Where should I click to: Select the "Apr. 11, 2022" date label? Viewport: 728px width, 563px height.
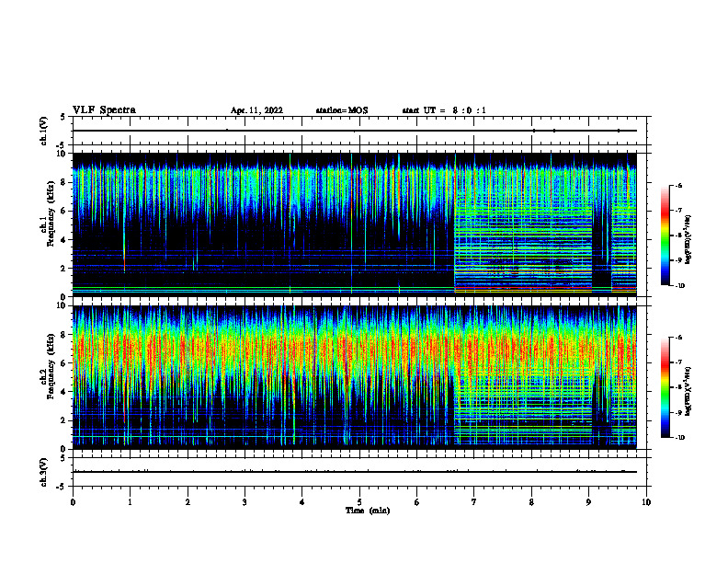pos(256,110)
